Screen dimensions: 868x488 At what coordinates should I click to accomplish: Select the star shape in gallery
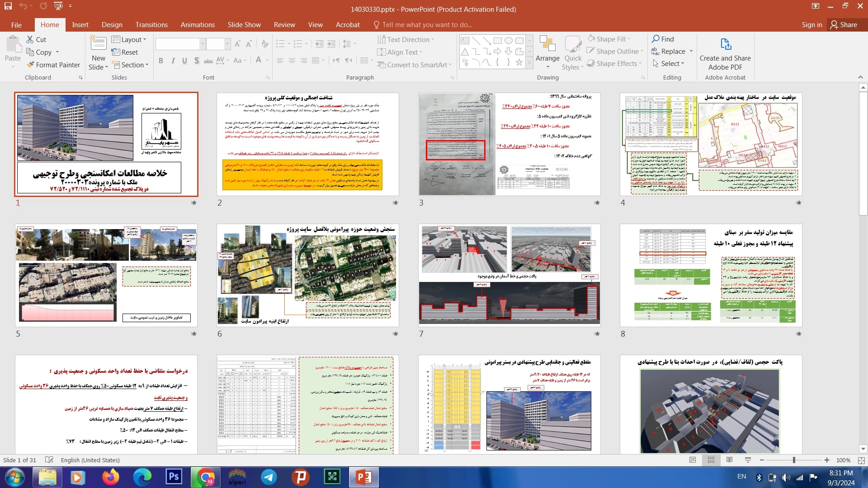coord(519,62)
